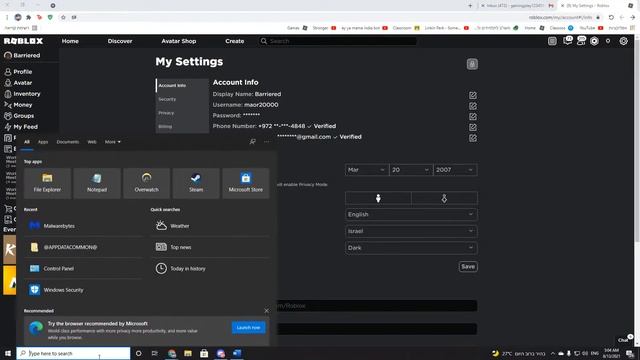Open Windows Start button
This screenshot has height=360, width=640.
click(x=8, y=353)
